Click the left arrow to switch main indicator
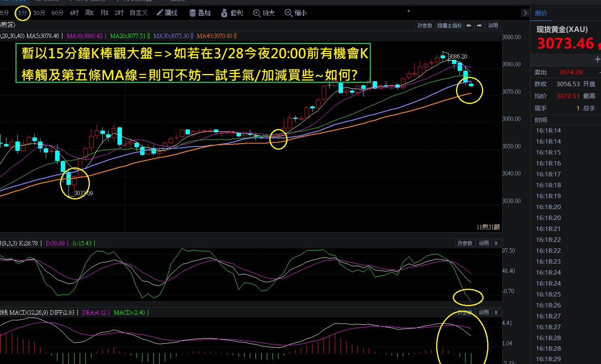The height and width of the screenshot is (364, 601). (469, 25)
